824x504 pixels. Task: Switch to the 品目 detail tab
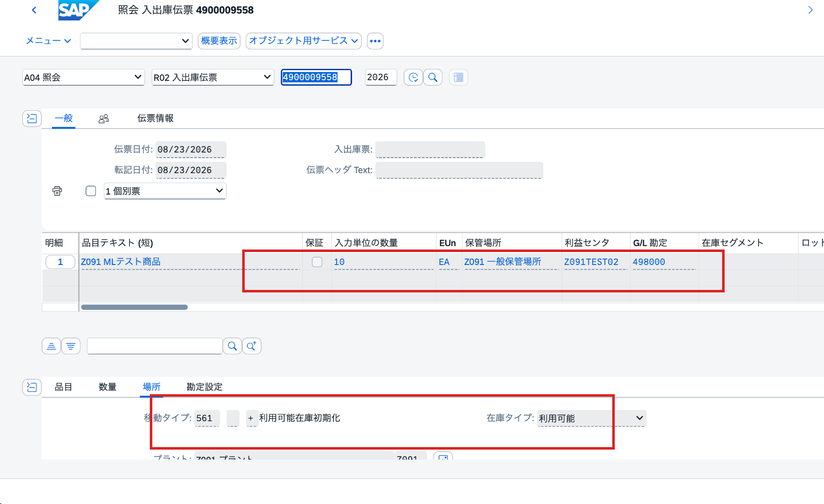(63, 387)
